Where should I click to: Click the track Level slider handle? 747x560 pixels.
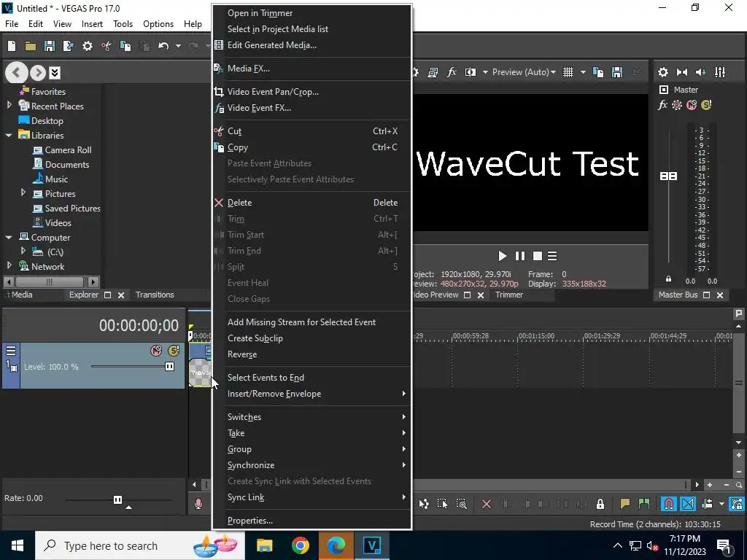169,367
